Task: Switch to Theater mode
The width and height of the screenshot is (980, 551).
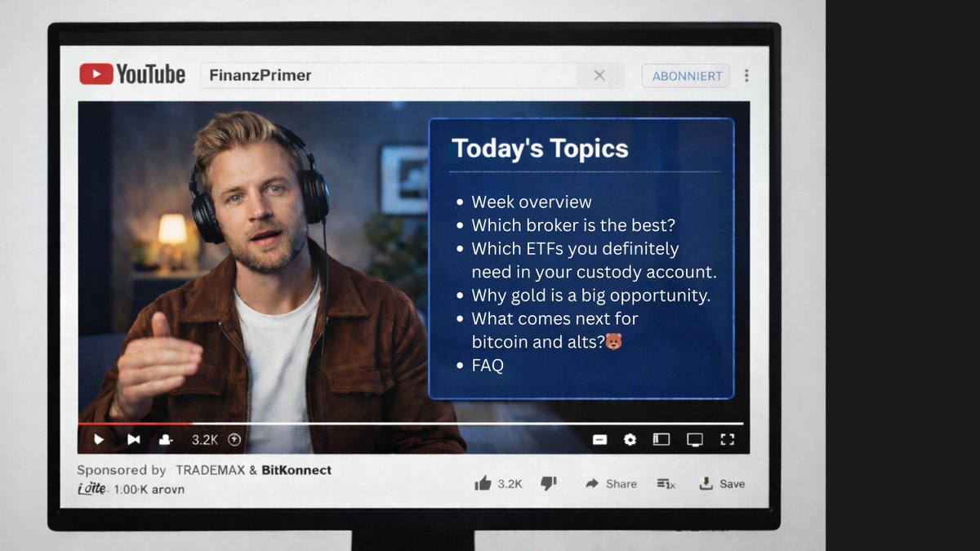Action: [694, 439]
